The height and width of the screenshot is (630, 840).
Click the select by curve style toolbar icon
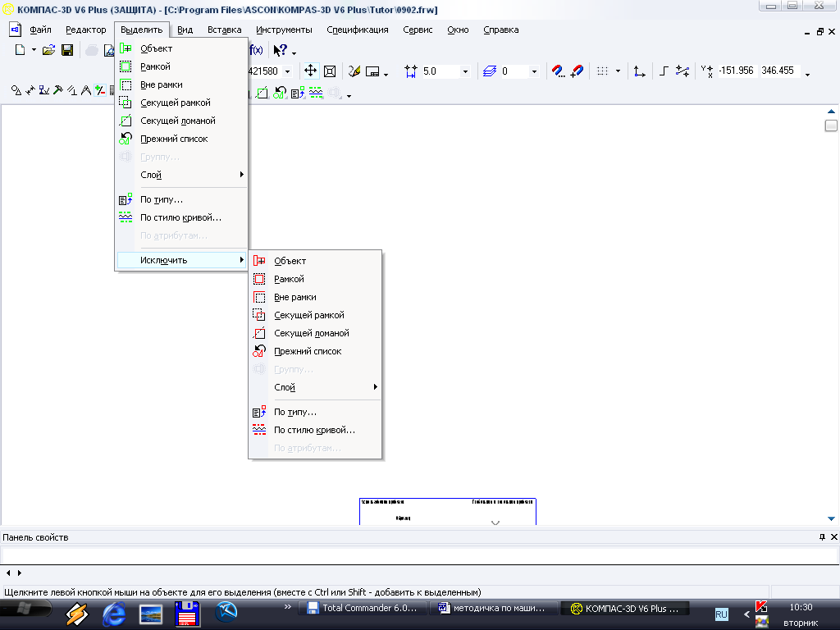(x=316, y=93)
